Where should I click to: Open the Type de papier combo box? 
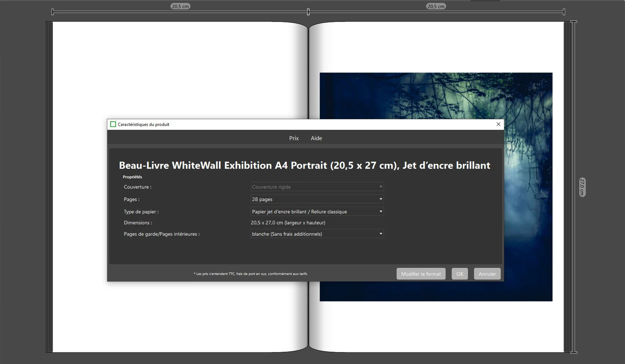[317, 211]
